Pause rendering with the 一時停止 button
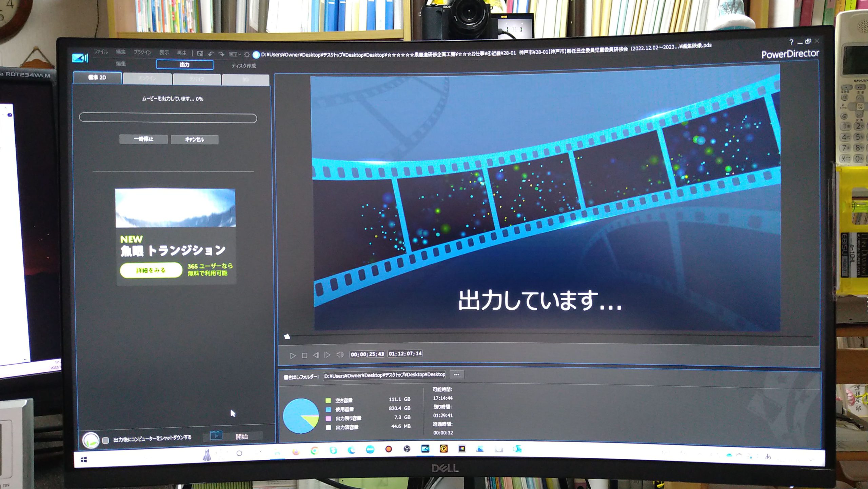 [143, 139]
